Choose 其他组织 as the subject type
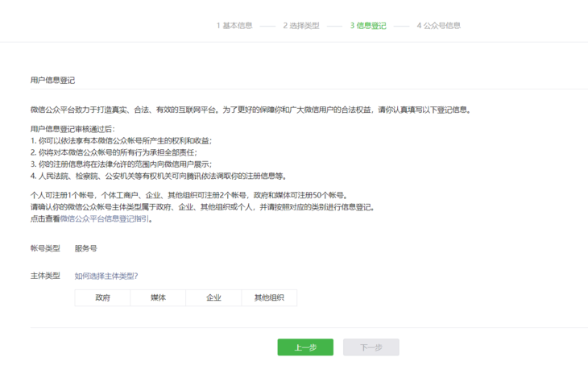This screenshot has width=588, height=374. coord(269,298)
